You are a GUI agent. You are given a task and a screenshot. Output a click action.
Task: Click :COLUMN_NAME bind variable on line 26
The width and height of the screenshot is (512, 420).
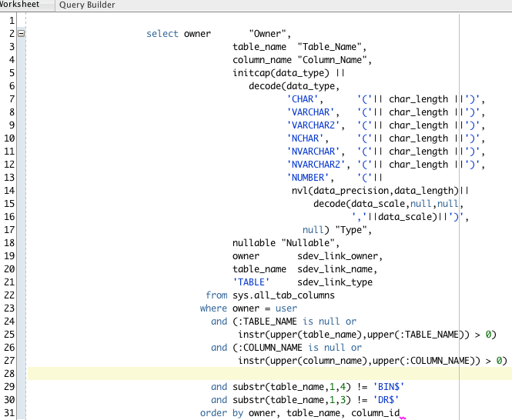pos(270,348)
